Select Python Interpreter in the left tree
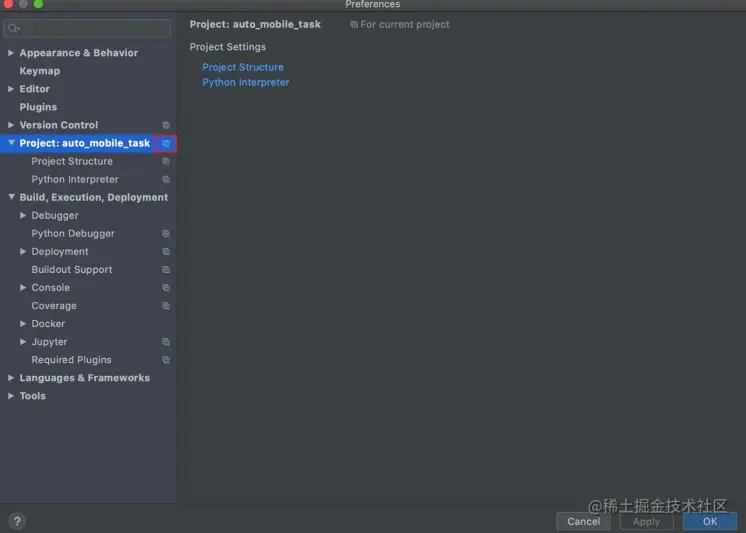The width and height of the screenshot is (746, 533). click(75, 179)
